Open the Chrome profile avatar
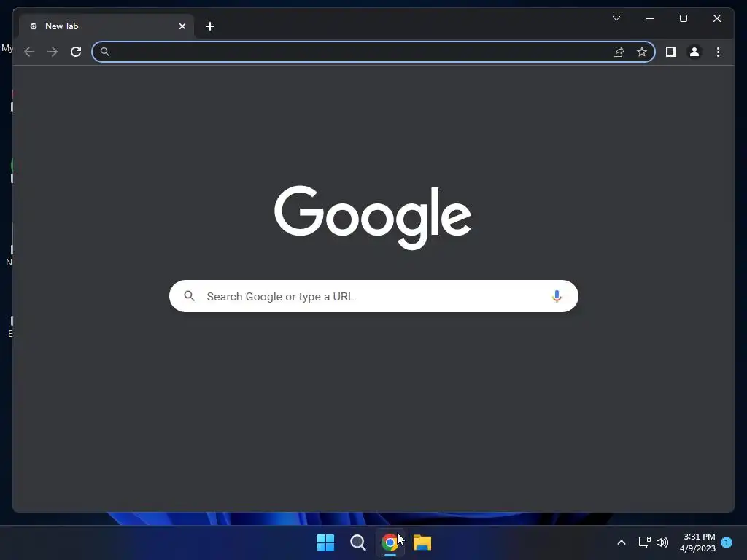 pos(694,52)
